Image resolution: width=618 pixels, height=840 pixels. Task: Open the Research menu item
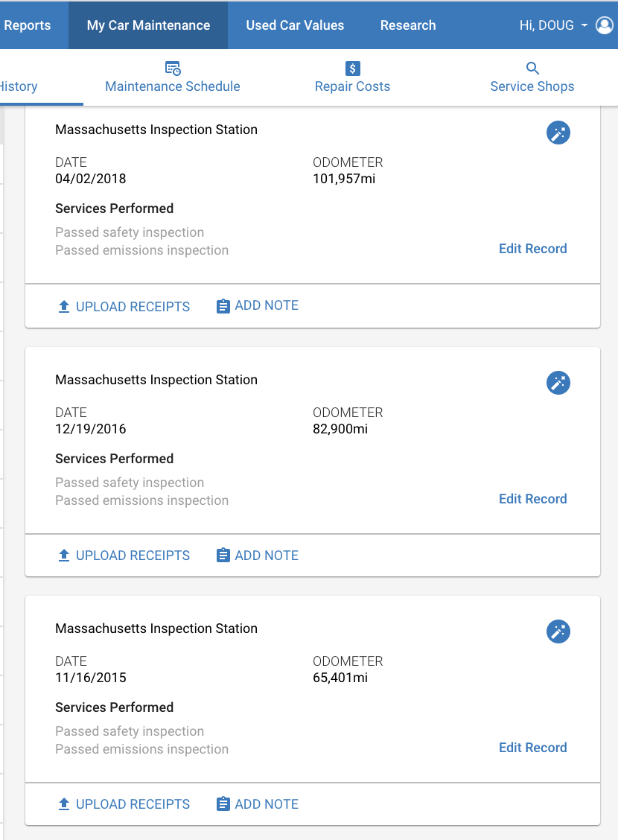pyautogui.click(x=408, y=25)
